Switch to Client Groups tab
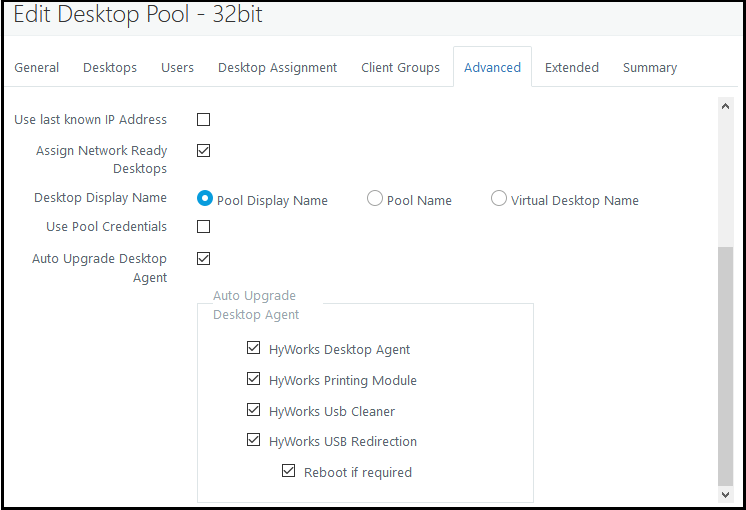This screenshot has height=510, width=746. pos(400,68)
